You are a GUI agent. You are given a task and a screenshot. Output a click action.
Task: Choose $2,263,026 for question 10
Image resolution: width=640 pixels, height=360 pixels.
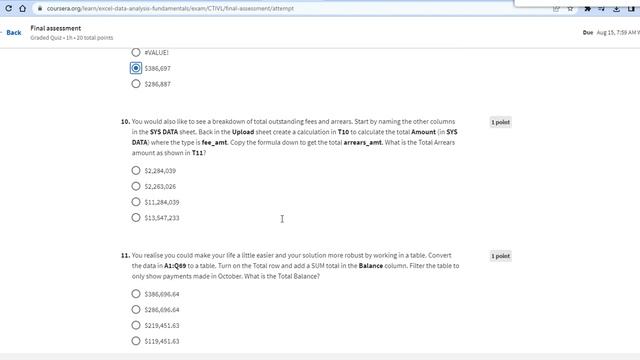pos(136,186)
